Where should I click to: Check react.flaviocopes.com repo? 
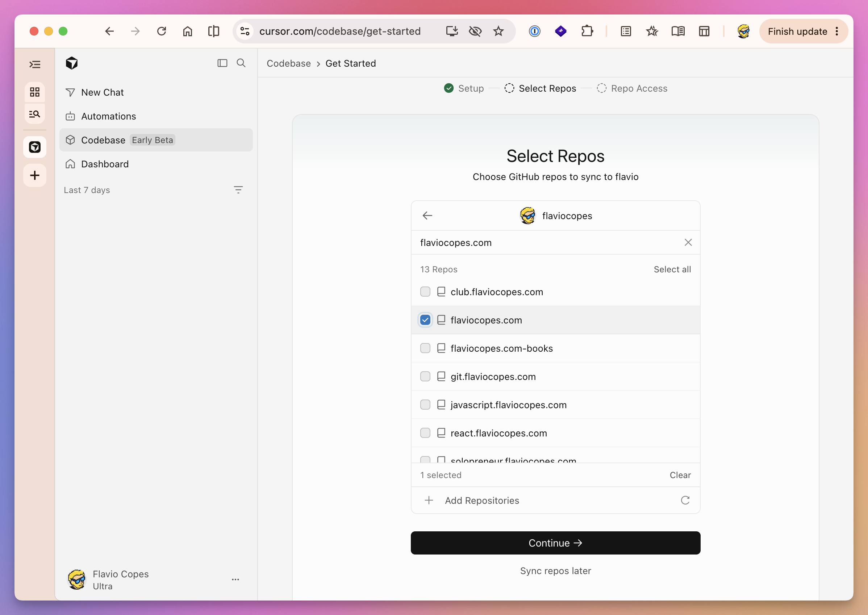425,433
